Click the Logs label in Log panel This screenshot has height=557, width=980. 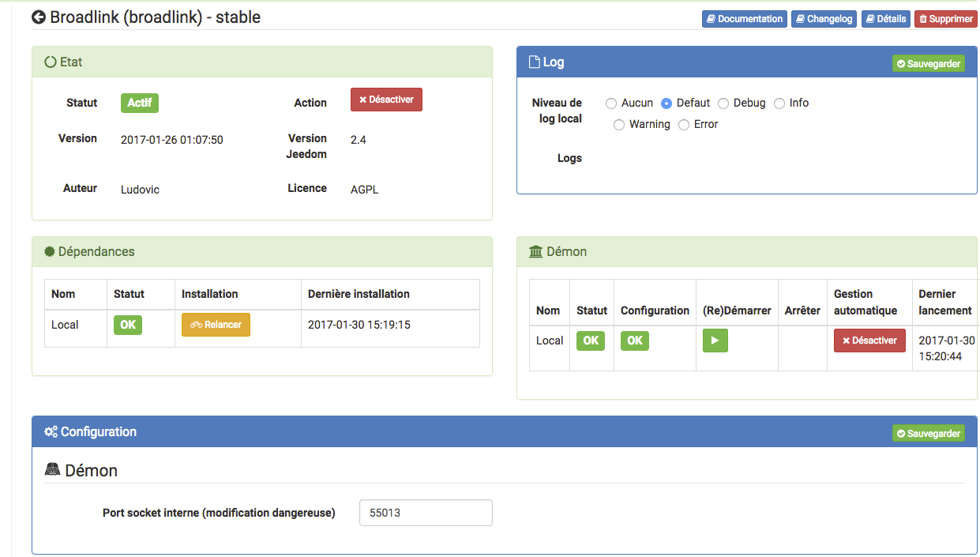tap(569, 158)
